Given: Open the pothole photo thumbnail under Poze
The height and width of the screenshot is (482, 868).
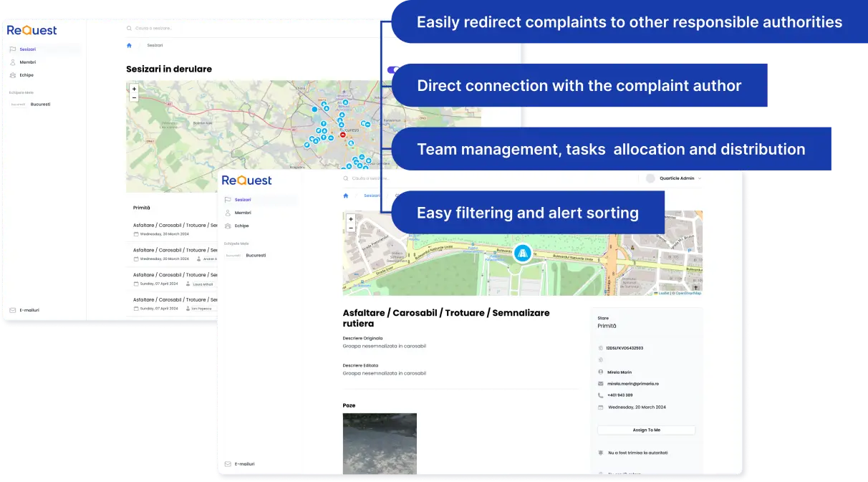Looking at the screenshot, I should tap(380, 443).
